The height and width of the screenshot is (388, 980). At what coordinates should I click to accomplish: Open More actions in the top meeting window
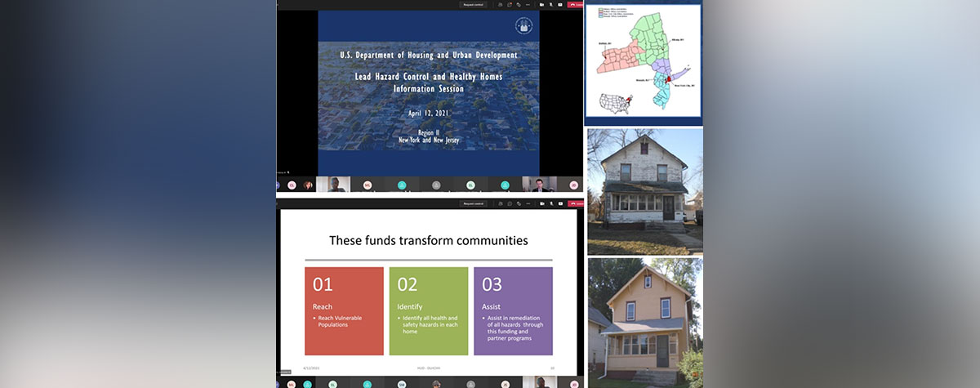tap(528, 5)
